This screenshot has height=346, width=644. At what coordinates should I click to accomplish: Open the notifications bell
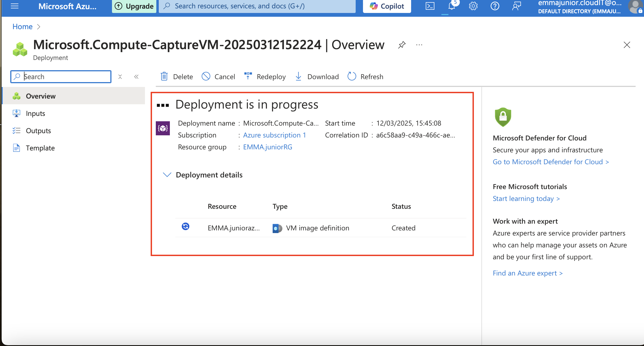[x=452, y=6]
